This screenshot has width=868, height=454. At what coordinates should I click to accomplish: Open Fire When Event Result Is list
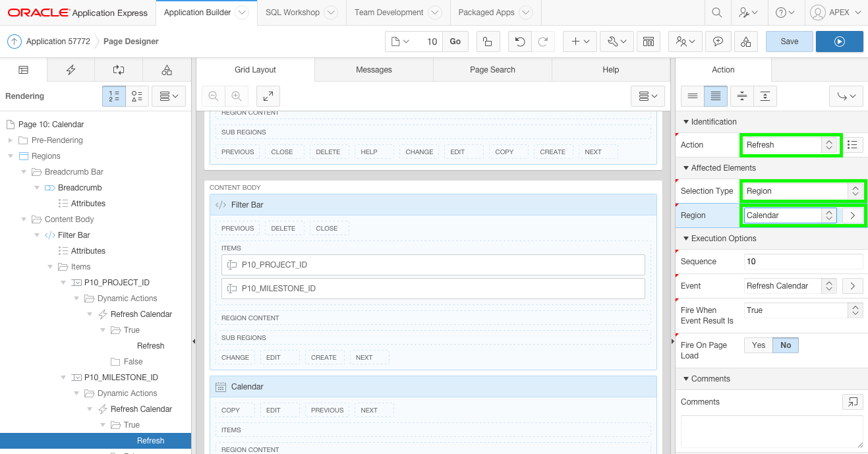[803, 310]
